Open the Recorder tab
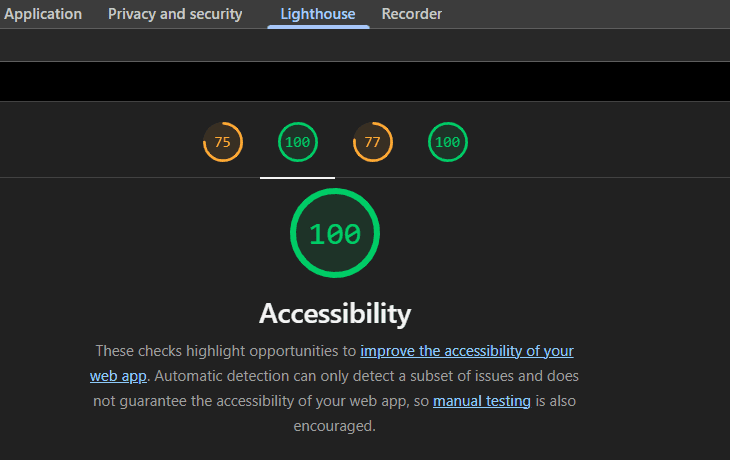The height and width of the screenshot is (460, 730). (x=412, y=14)
